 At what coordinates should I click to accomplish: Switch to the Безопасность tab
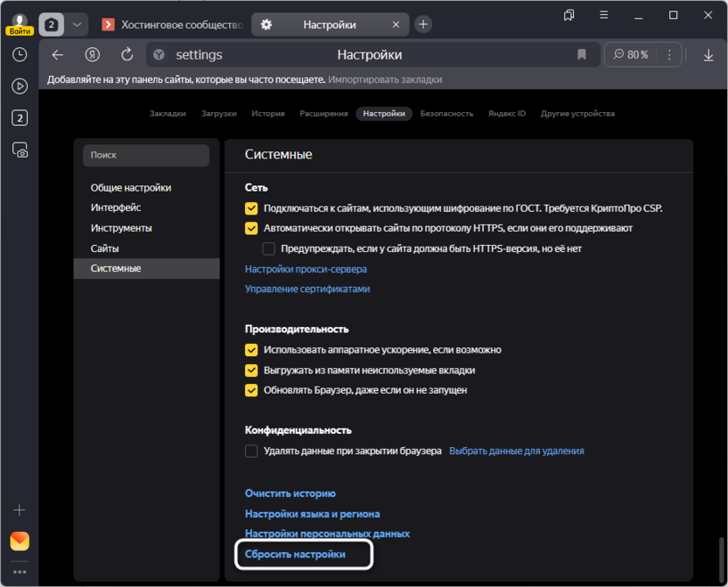(x=446, y=114)
